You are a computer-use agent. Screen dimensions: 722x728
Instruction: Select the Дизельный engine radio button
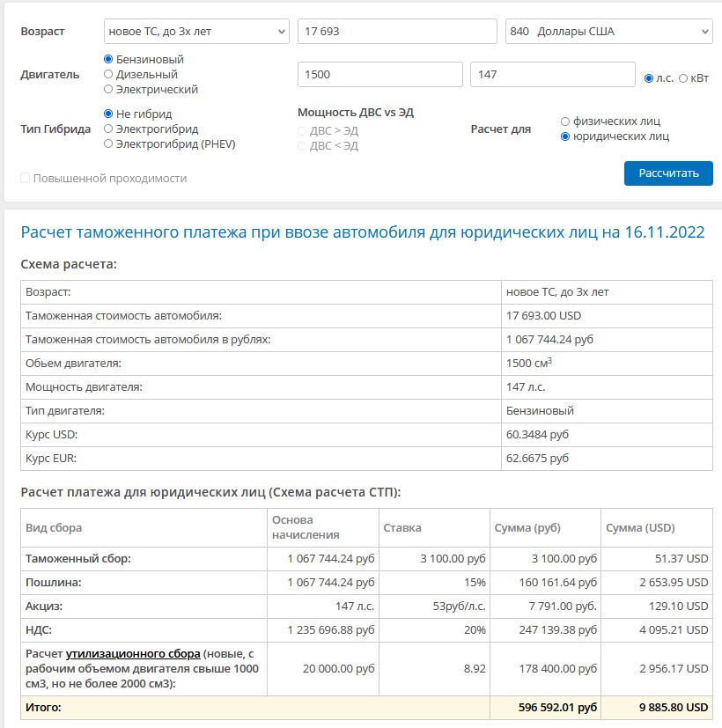[108, 74]
